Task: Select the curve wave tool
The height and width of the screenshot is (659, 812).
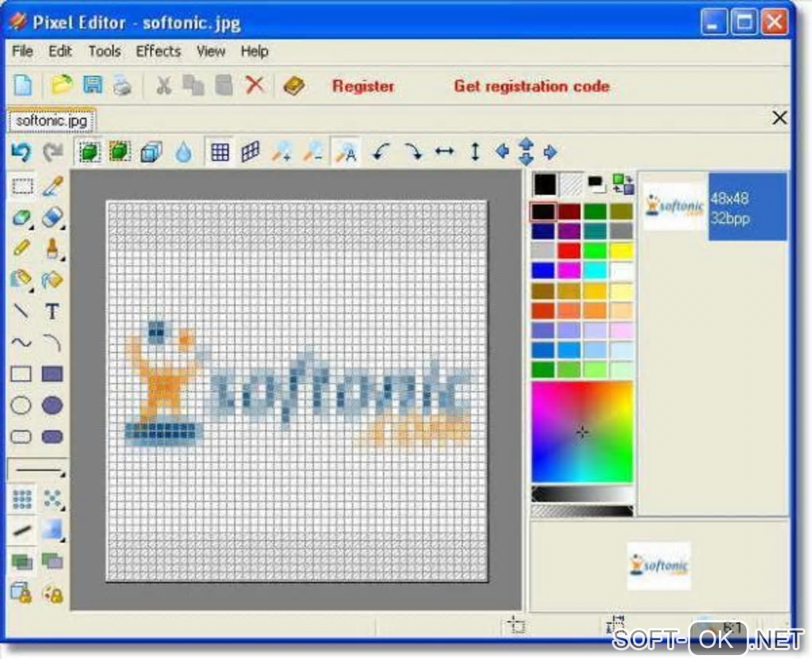Action: point(21,342)
